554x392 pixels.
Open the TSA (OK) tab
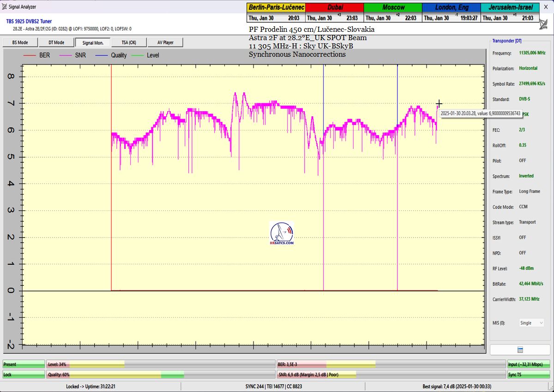[x=129, y=42]
